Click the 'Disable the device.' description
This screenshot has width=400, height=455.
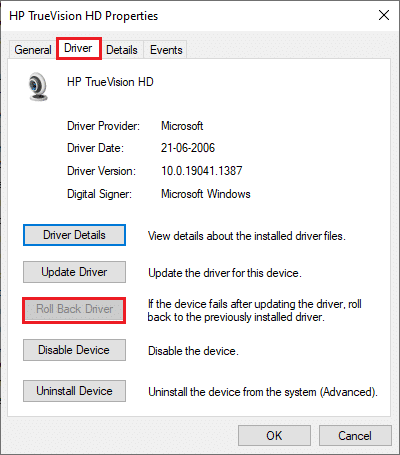[193, 351]
